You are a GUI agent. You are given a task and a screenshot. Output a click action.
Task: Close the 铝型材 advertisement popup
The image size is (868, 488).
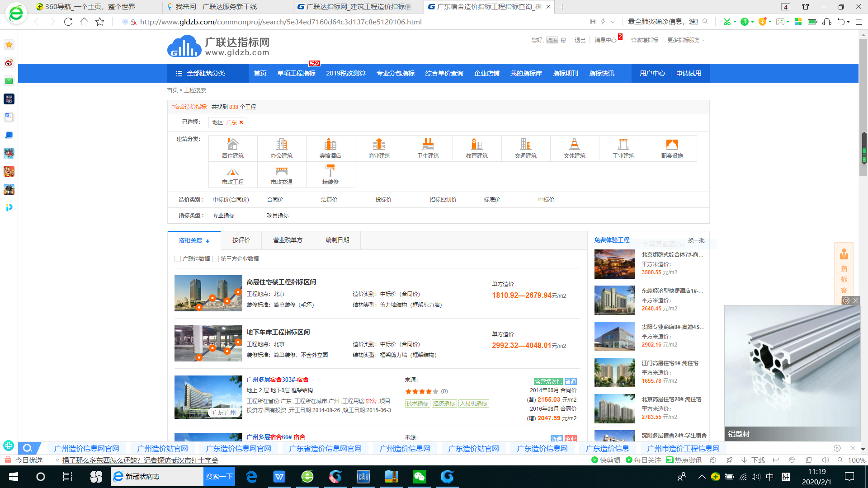(x=856, y=300)
